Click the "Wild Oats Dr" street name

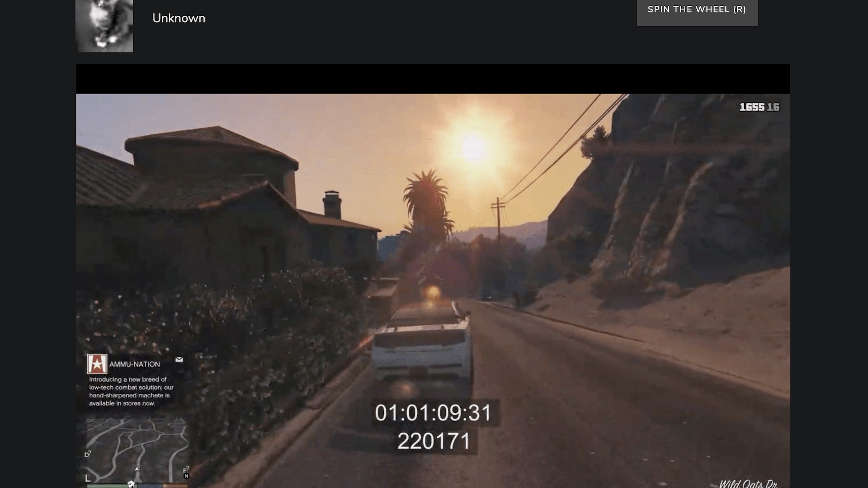[x=748, y=484]
